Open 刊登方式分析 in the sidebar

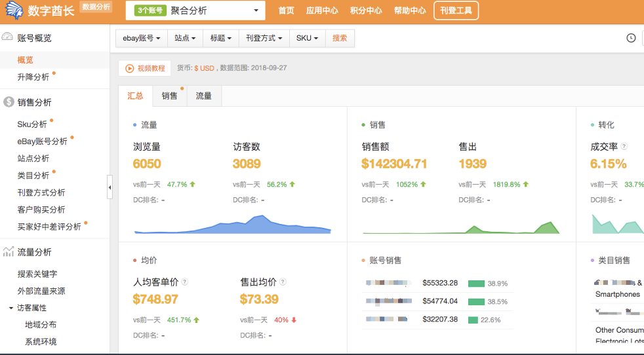pos(41,193)
